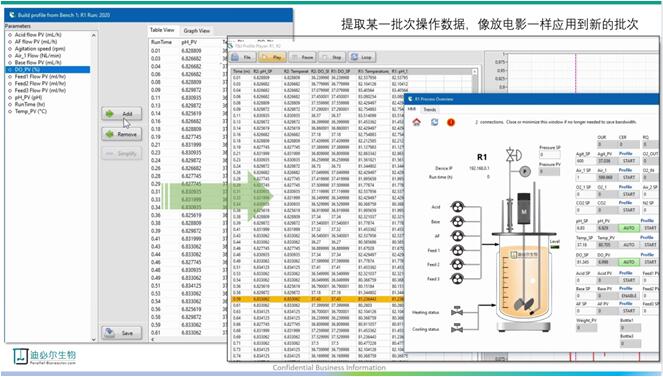The image size is (663, 377).
Task: Click the Acid pump icon
Action: 458,207
